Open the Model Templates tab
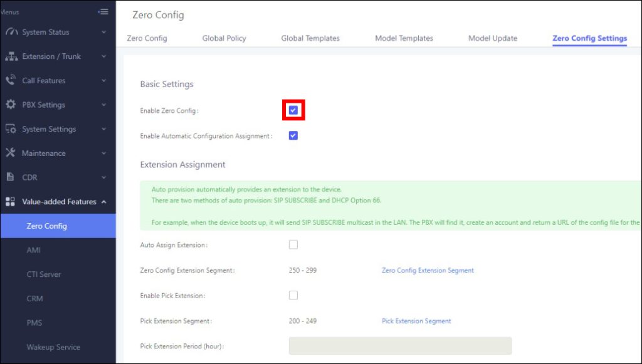Image resolution: width=642 pixels, height=364 pixels. (403, 38)
